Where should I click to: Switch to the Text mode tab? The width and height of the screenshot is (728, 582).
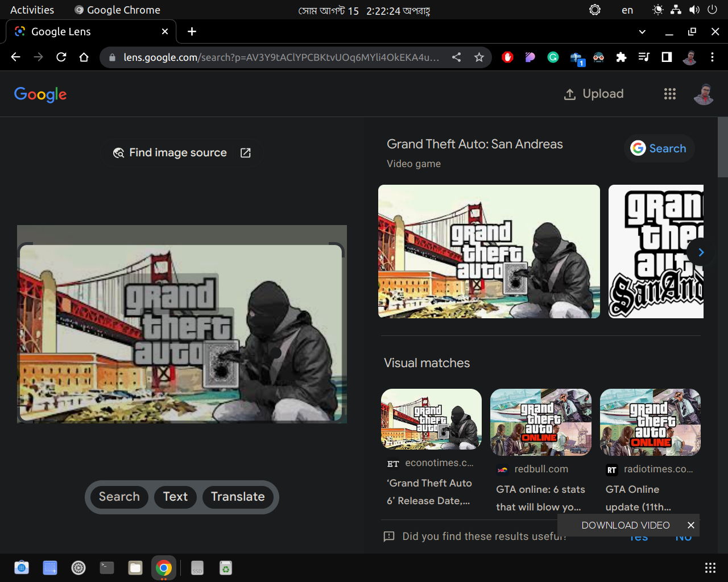[x=175, y=497]
